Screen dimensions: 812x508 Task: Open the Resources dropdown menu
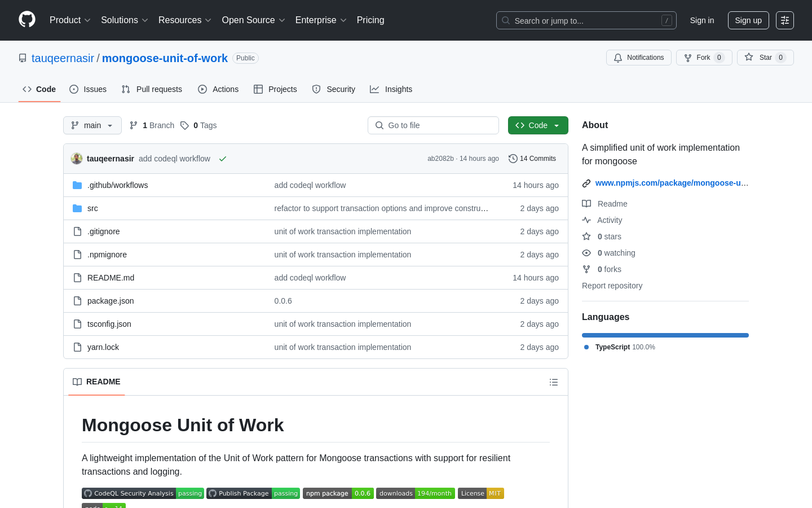(x=185, y=20)
